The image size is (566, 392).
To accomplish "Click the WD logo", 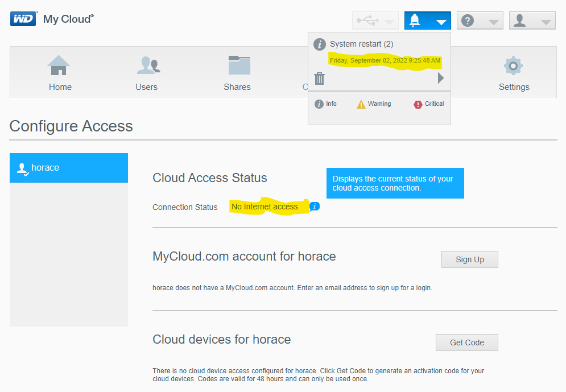I will click(23, 19).
